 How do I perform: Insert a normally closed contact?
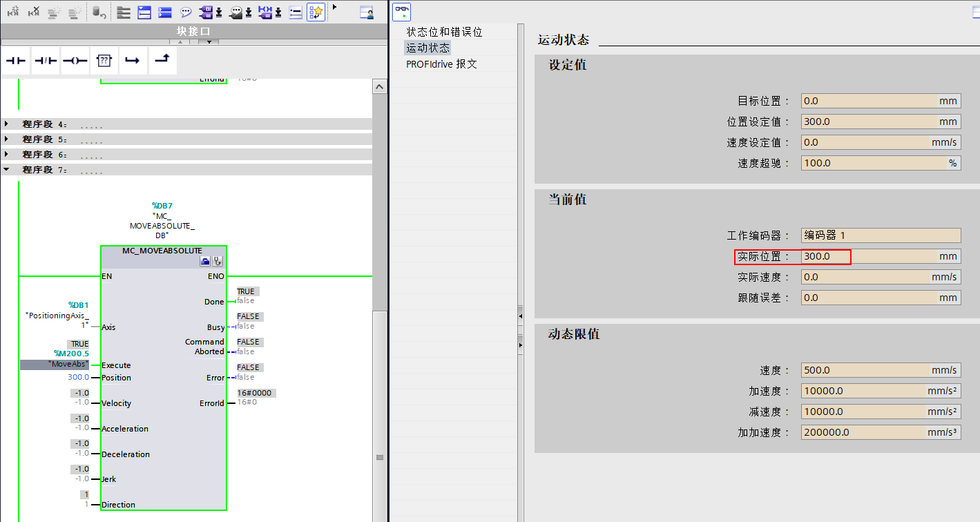point(46,61)
